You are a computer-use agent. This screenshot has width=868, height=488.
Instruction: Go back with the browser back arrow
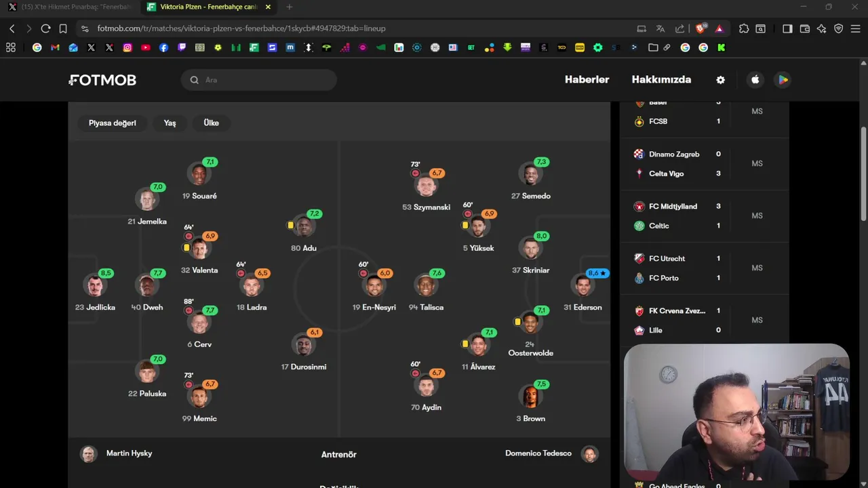pos(12,28)
